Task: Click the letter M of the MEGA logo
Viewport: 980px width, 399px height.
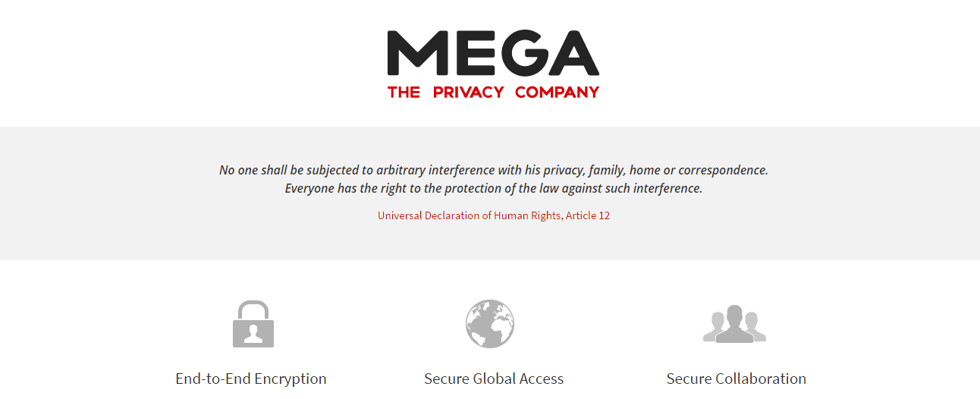Action: click(x=414, y=53)
